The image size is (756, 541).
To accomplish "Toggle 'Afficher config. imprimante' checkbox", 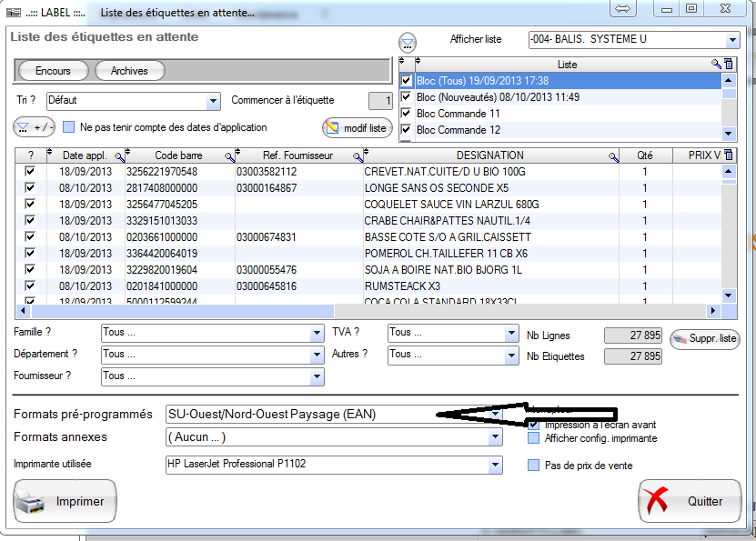I will coord(534,438).
